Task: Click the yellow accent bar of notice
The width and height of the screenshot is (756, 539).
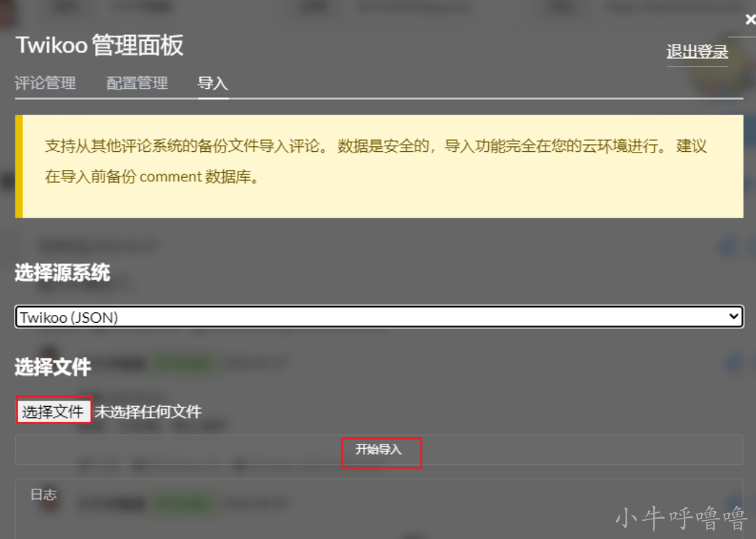Action: point(19,166)
